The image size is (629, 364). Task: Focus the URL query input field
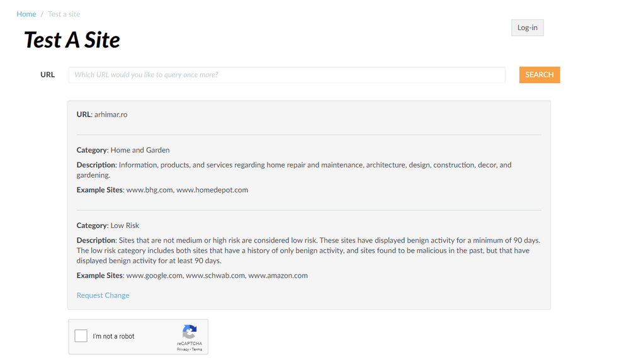[x=286, y=75]
